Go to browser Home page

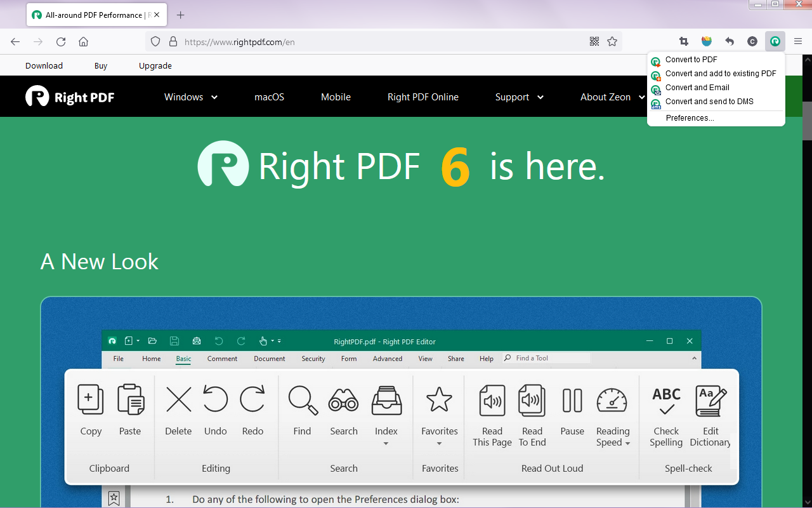click(83, 42)
